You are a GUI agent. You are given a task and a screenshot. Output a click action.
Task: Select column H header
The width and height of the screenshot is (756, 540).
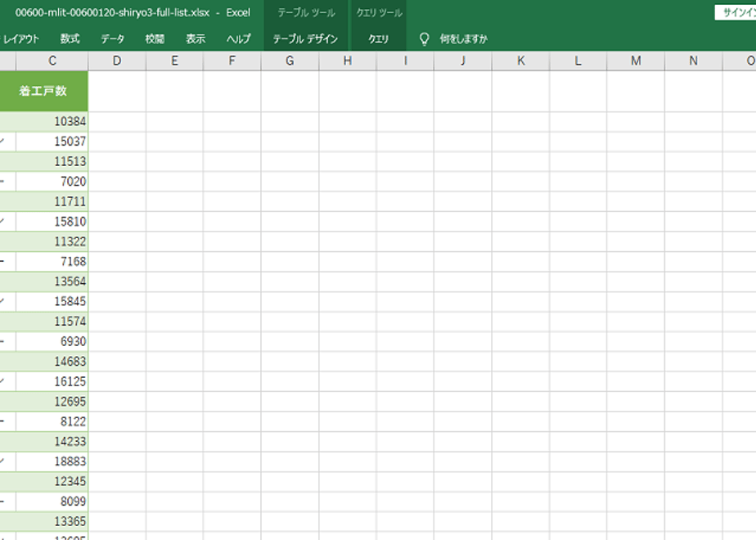coord(348,61)
